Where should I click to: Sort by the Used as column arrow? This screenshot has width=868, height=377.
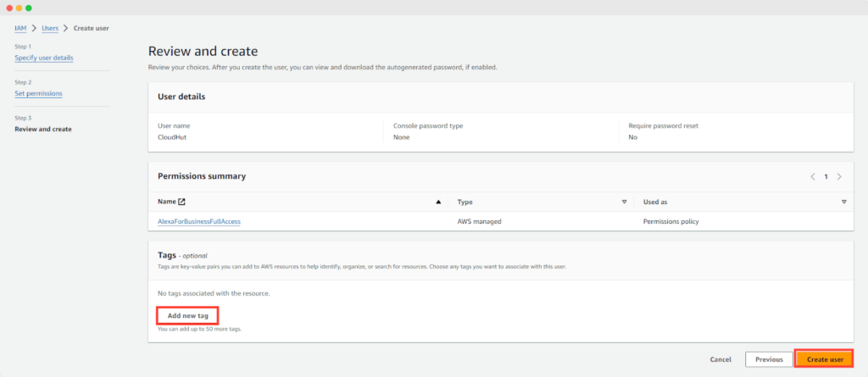(843, 202)
